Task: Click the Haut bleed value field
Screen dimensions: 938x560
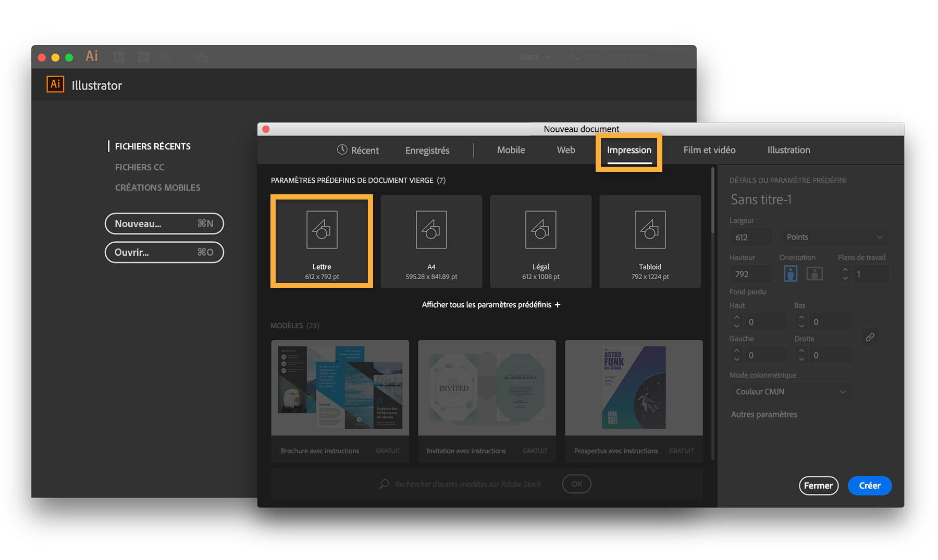Action: [765, 322]
